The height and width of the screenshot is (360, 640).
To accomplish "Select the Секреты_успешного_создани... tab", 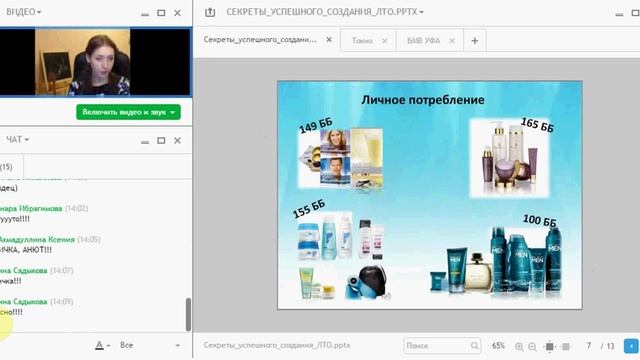I will tap(260, 40).
